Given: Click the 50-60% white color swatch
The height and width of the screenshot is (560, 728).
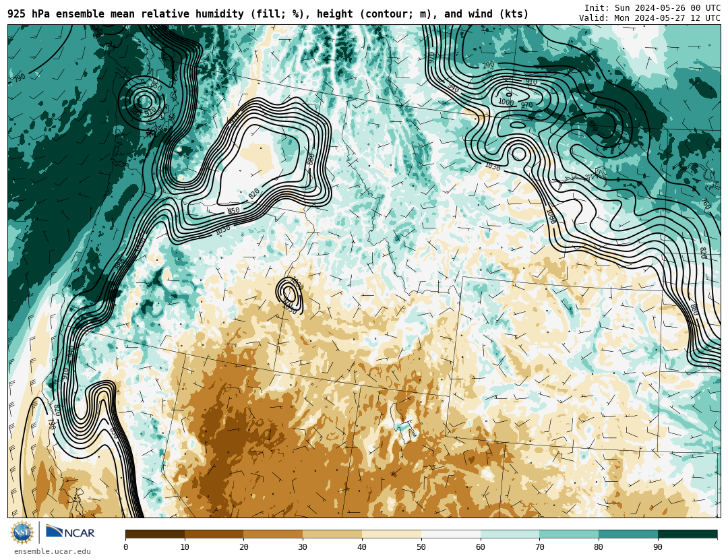Looking at the screenshot, I should pyautogui.click(x=451, y=534).
